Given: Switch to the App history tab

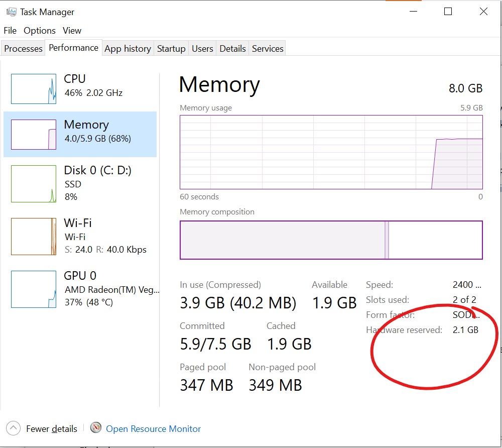Looking at the screenshot, I should [x=128, y=49].
